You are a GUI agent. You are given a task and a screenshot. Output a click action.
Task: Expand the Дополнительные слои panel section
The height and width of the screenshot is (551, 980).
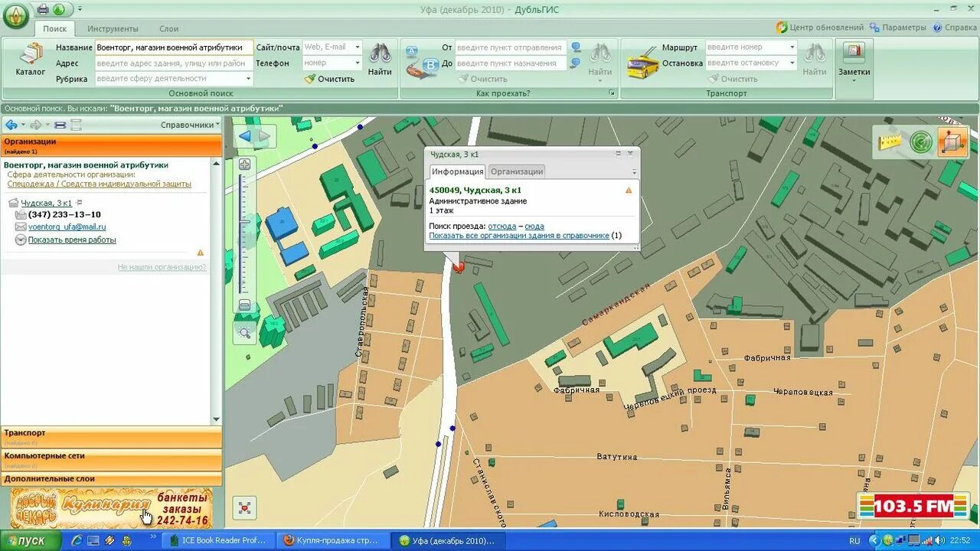click(111, 479)
